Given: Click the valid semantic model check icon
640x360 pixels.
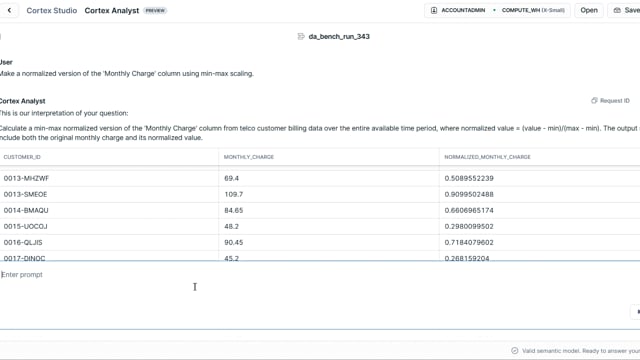Looking at the screenshot, I should point(515,351).
